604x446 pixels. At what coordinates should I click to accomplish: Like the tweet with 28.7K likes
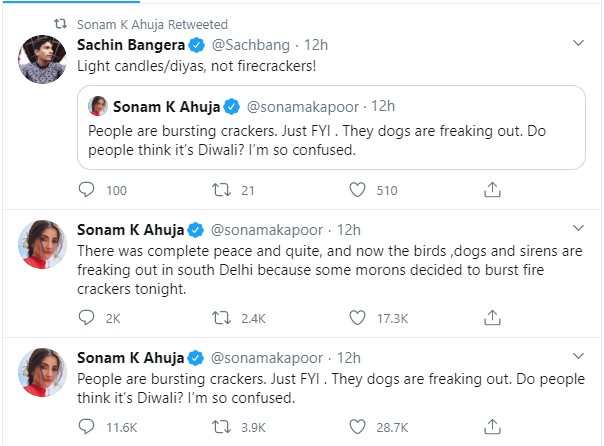(357, 426)
